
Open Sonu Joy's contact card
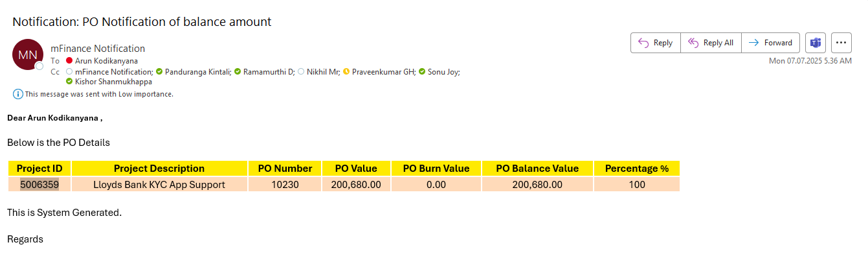point(443,72)
